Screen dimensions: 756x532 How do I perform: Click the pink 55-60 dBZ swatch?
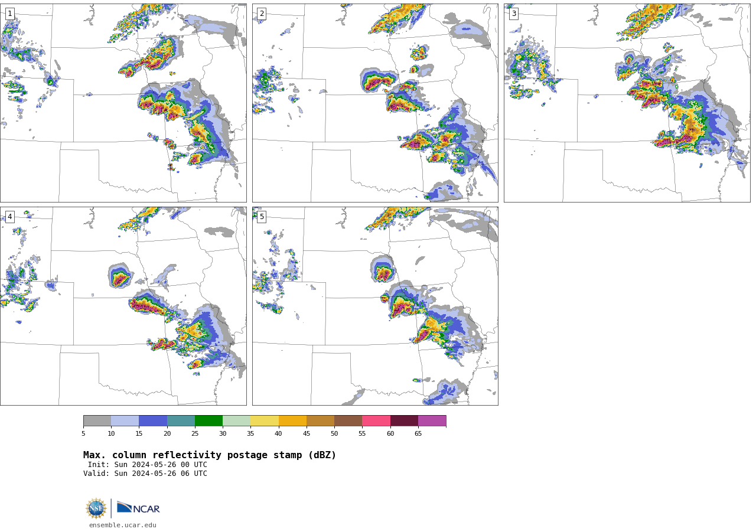click(x=376, y=420)
